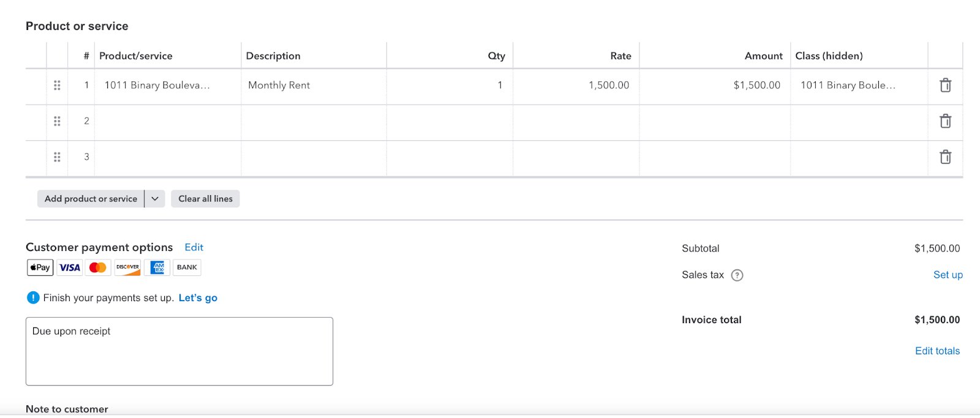Click trash icon on row 2
This screenshot has height=418, width=980.
pyautogui.click(x=945, y=121)
